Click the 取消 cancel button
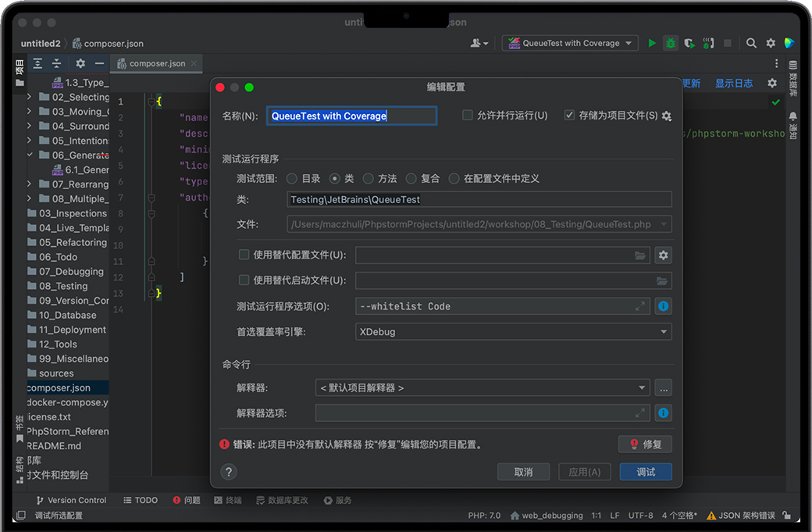Viewport: 812px width, 532px height. (523, 472)
